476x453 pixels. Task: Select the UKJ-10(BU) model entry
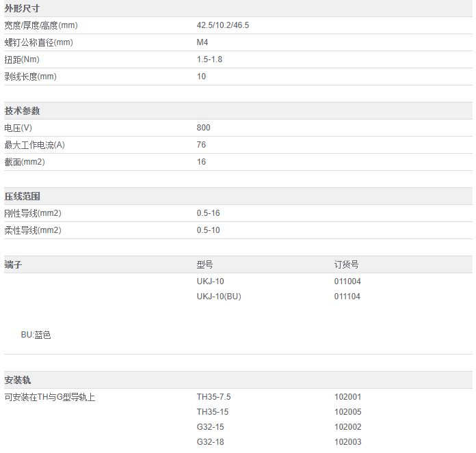pyautogui.click(x=219, y=297)
